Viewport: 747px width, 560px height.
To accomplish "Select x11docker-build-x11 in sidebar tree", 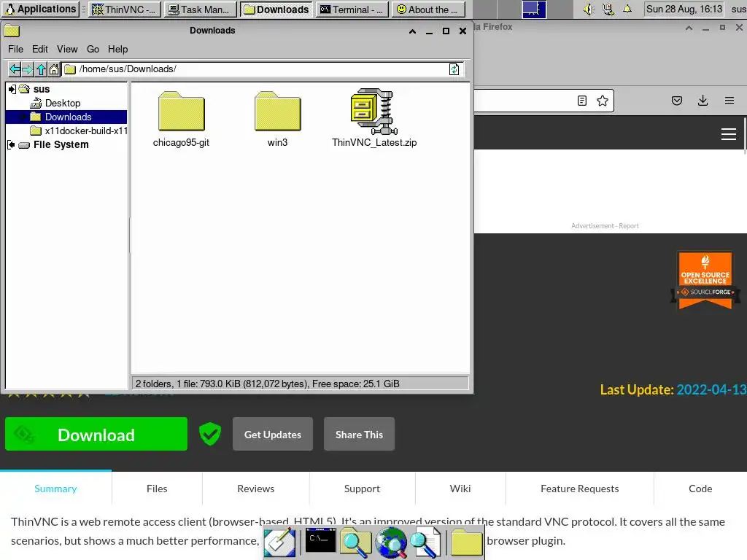I will pos(79,131).
